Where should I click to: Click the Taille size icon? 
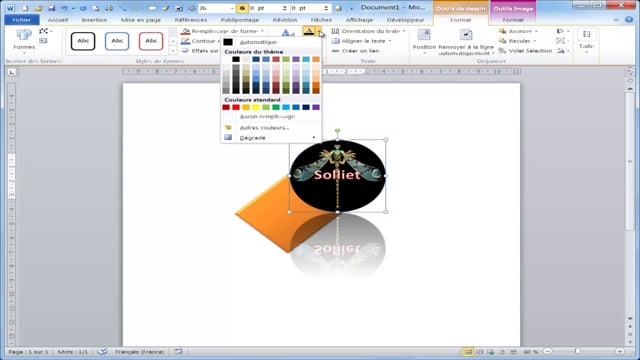tap(587, 35)
